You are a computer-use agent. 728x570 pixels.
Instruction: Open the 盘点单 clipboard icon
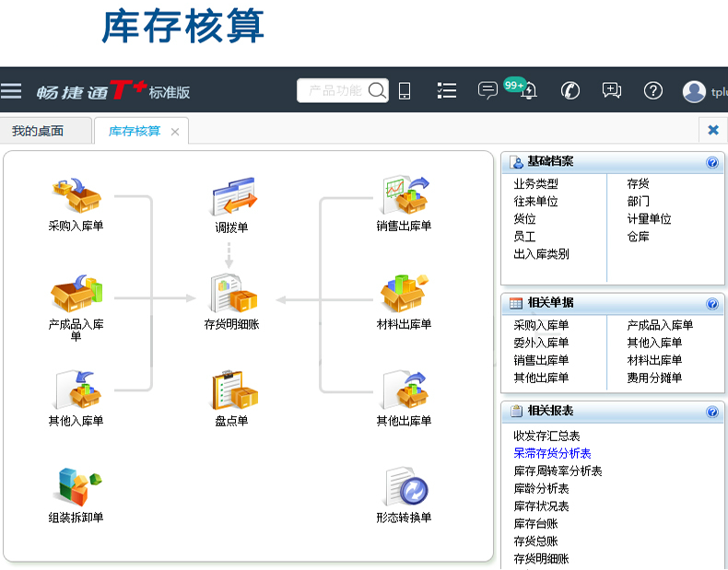click(x=234, y=390)
